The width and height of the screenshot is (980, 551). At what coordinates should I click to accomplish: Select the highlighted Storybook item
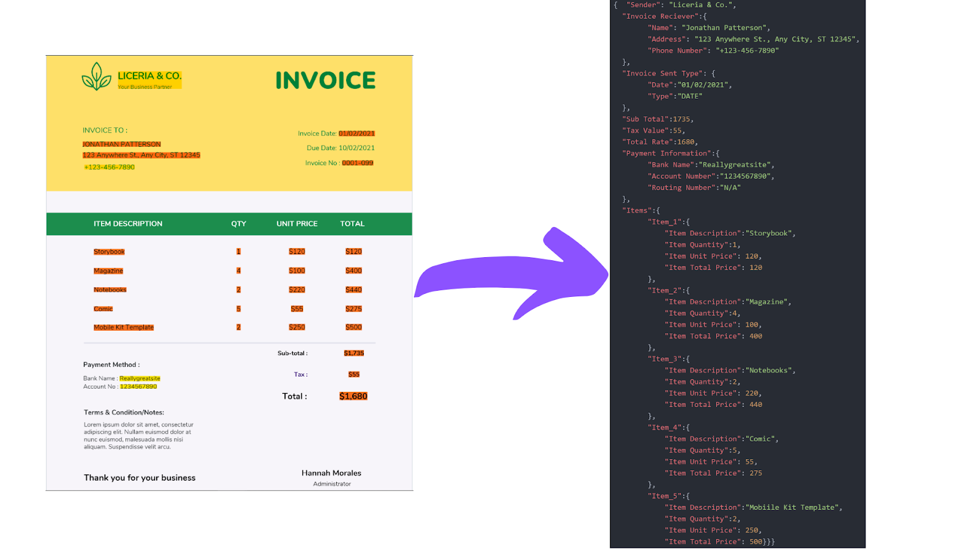(x=109, y=251)
